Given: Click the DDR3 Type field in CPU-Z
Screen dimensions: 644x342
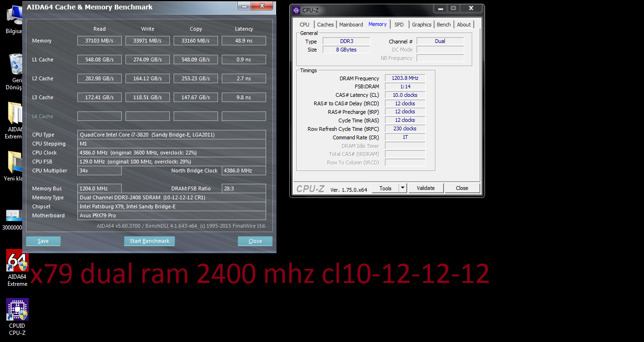Looking at the screenshot, I should (x=346, y=41).
